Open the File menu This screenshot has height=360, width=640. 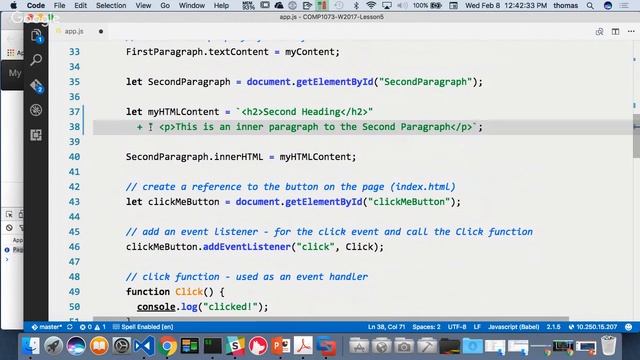point(59,5)
